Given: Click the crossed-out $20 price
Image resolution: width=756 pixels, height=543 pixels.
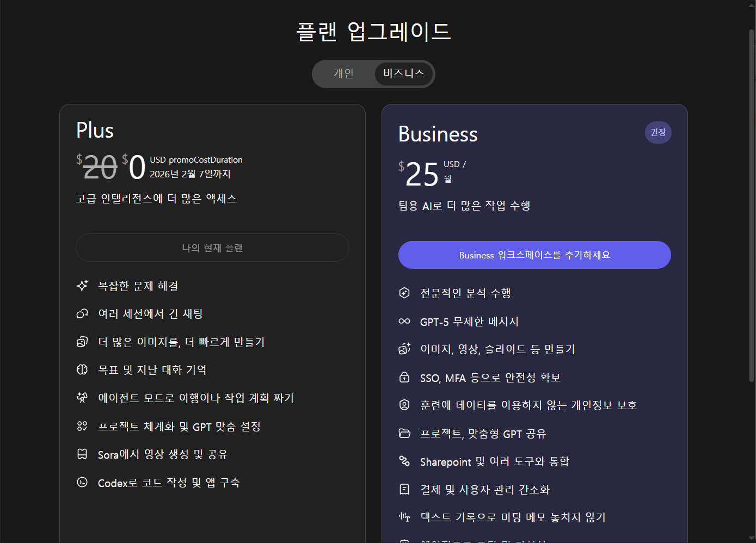Looking at the screenshot, I should tap(97, 166).
